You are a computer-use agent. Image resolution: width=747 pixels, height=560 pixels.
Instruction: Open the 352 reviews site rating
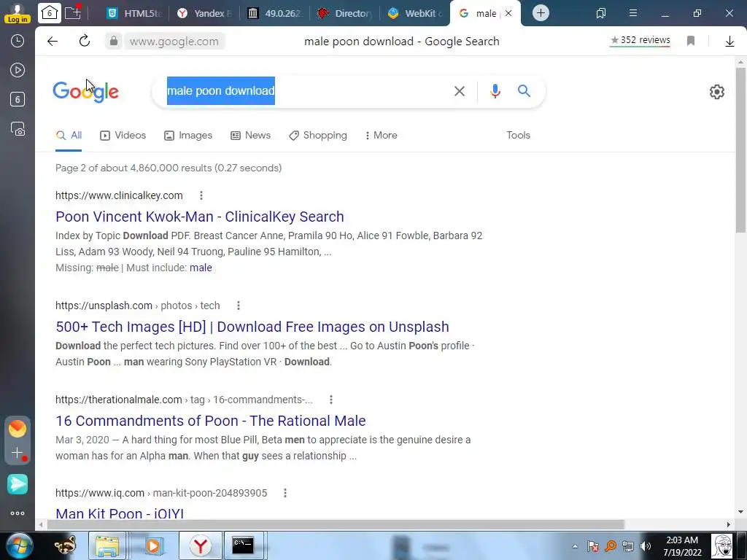pos(640,41)
